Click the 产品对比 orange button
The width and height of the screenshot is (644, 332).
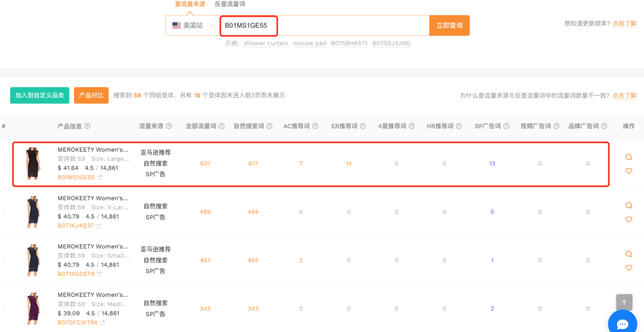coord(91,96)
